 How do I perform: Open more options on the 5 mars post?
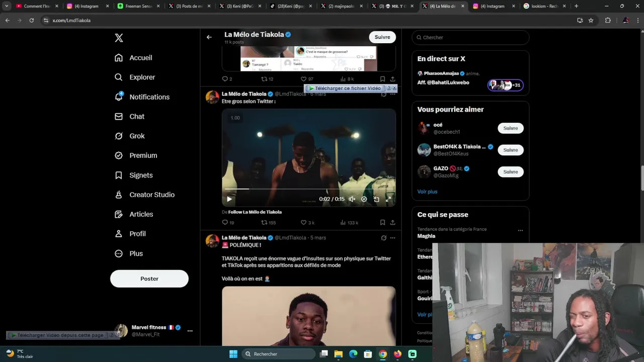[x=392, y=238]
